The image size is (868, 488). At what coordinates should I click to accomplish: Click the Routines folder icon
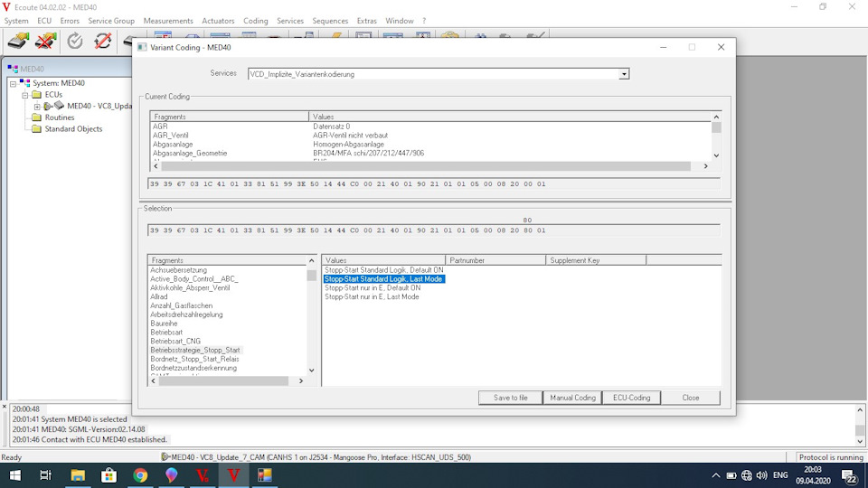[x=36, y=117]
